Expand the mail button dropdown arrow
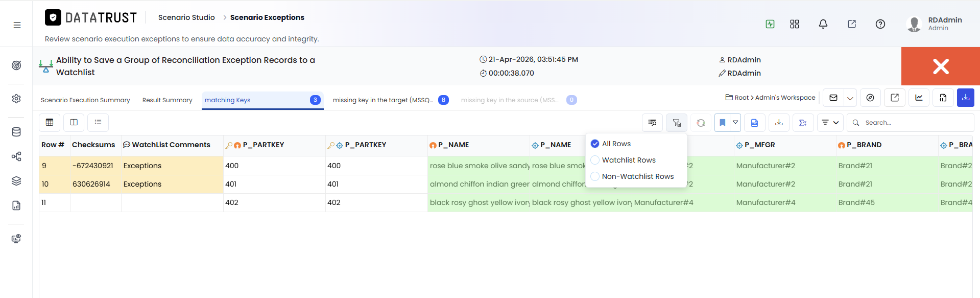The image size is (980, 298). [850, 98]
